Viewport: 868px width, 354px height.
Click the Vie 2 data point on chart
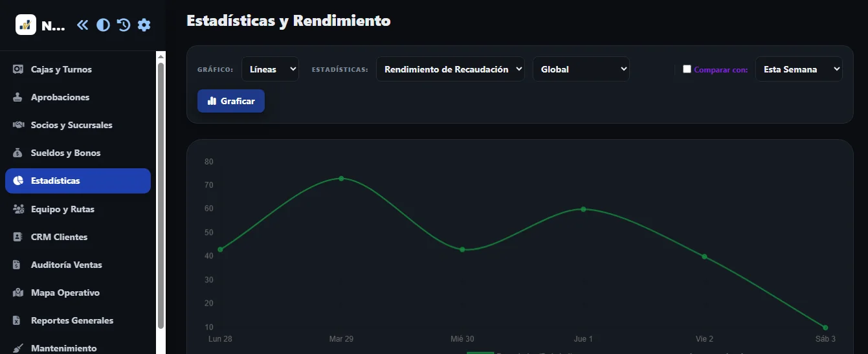pos(704,257)
